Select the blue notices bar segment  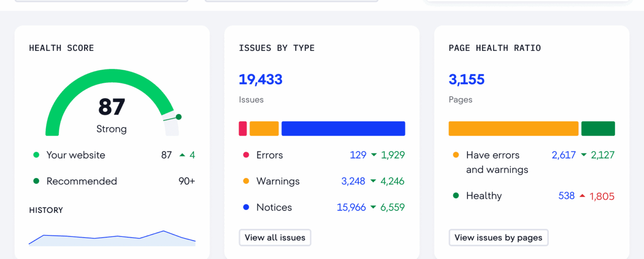(343, 129)
